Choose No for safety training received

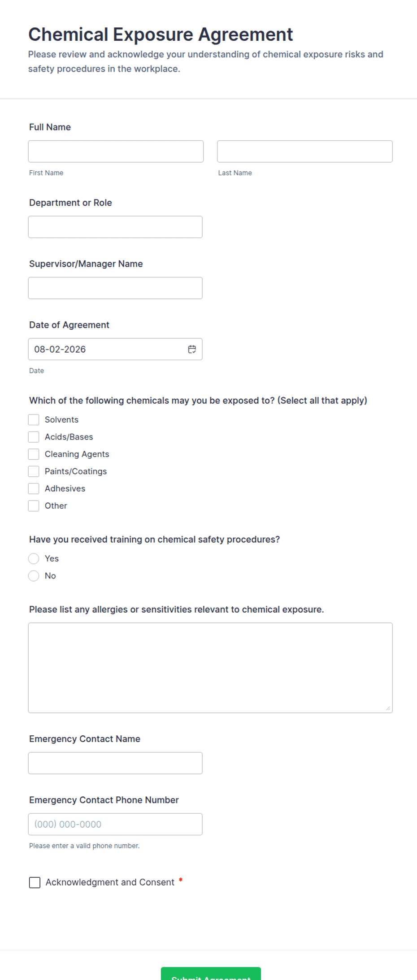[x=34, y=576]
